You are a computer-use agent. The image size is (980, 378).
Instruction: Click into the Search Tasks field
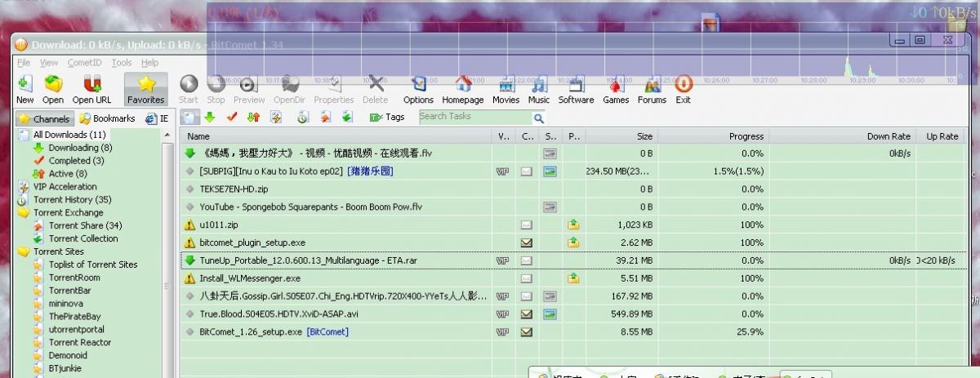(x=474, y=117)
